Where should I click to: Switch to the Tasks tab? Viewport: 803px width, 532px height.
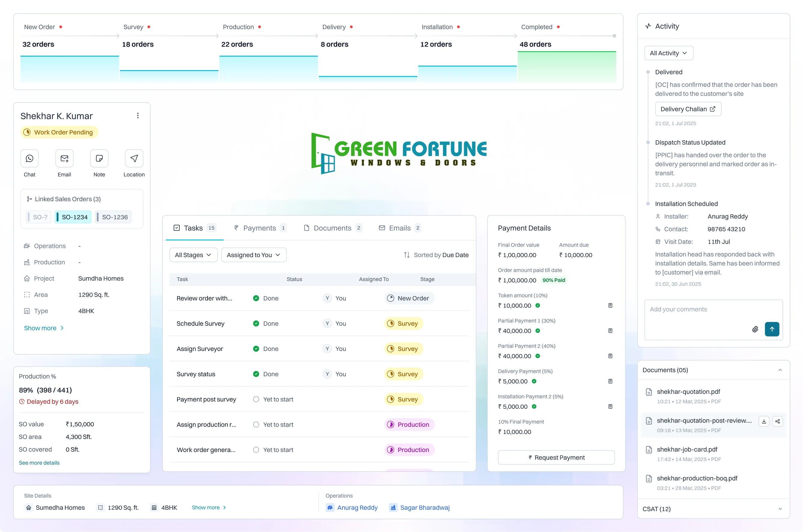pyautogui.click(x=195, y=228)
